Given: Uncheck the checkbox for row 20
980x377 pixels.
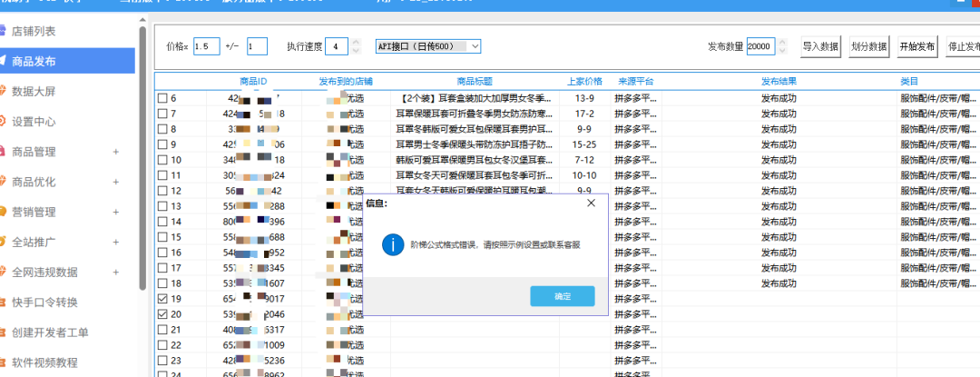Looking at the screenshot, I should click(162, 313).
